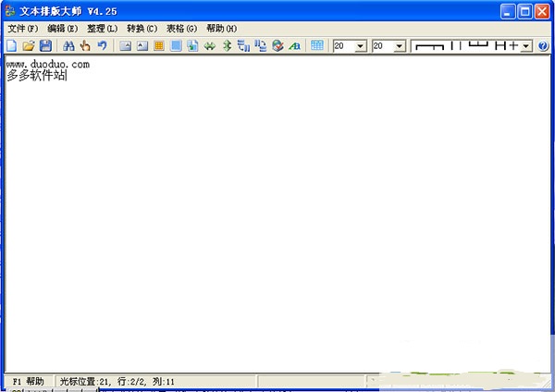
Task: Open the 整理(L) menu
Action: (x=102, y=29)
